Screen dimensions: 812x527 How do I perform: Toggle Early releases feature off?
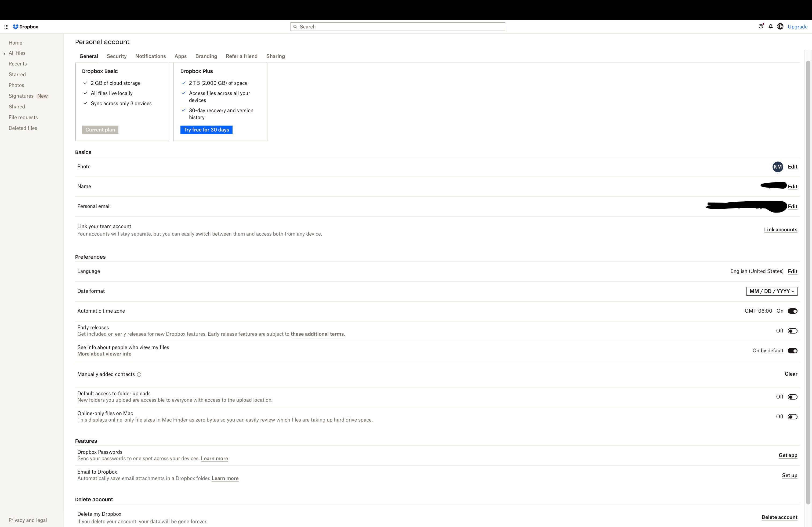click(x=792, y=331)
